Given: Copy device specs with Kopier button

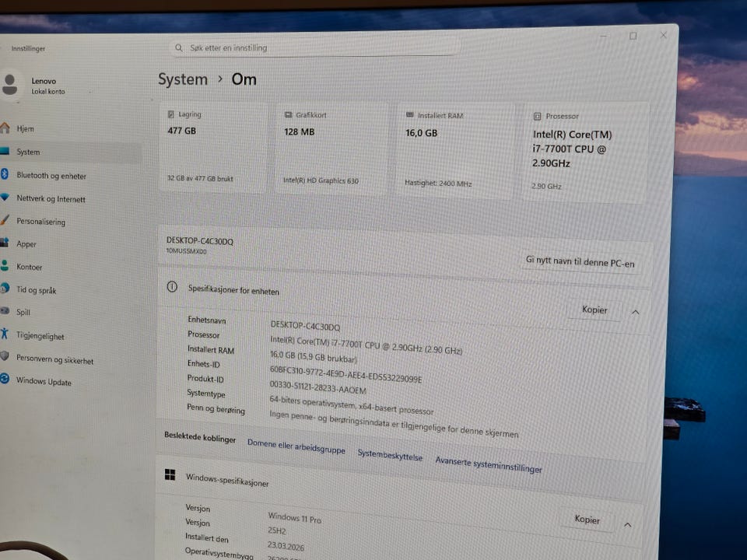Looking at the screenshot, I should coord(594,310).
